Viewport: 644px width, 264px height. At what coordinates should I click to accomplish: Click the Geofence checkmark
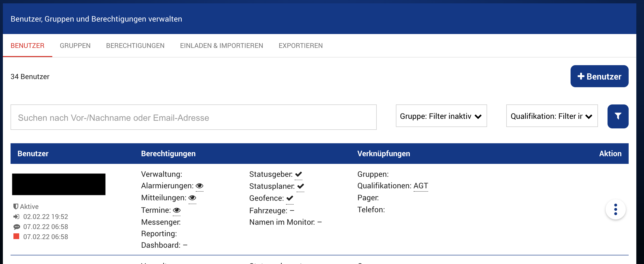(x=290, y=198)
